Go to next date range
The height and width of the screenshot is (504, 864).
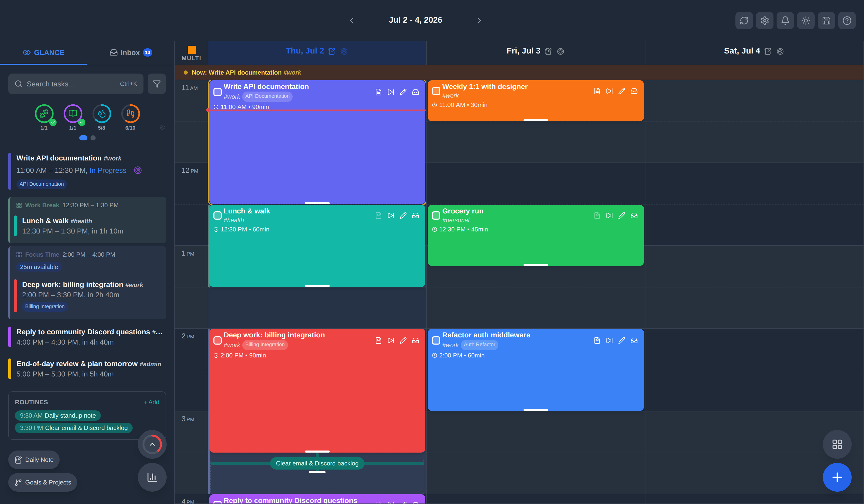point(479,21)
